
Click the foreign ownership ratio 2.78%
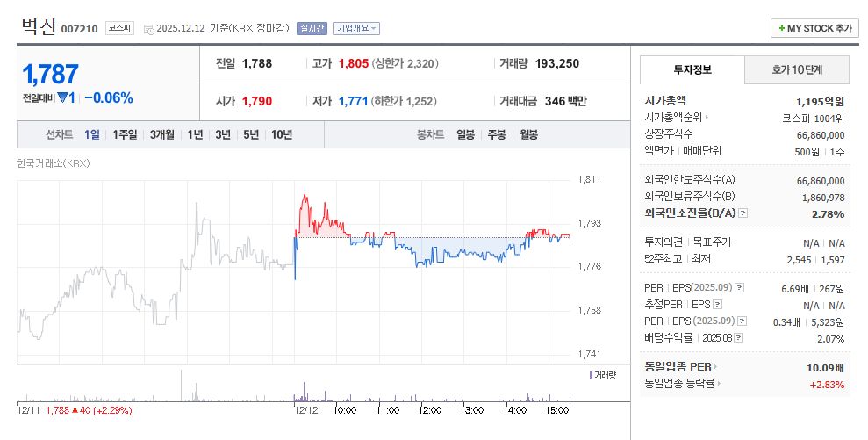pyautogui.click(x=829, y=214)
